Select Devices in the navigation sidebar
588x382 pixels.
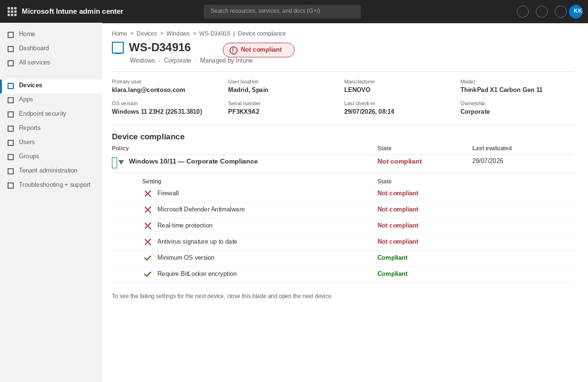51,85
